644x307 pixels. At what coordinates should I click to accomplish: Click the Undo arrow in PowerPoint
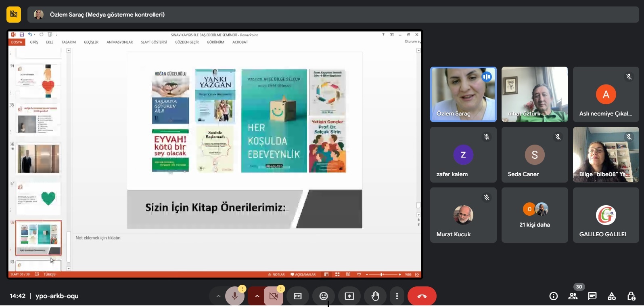pyautogui.click(x=29, y=35)
